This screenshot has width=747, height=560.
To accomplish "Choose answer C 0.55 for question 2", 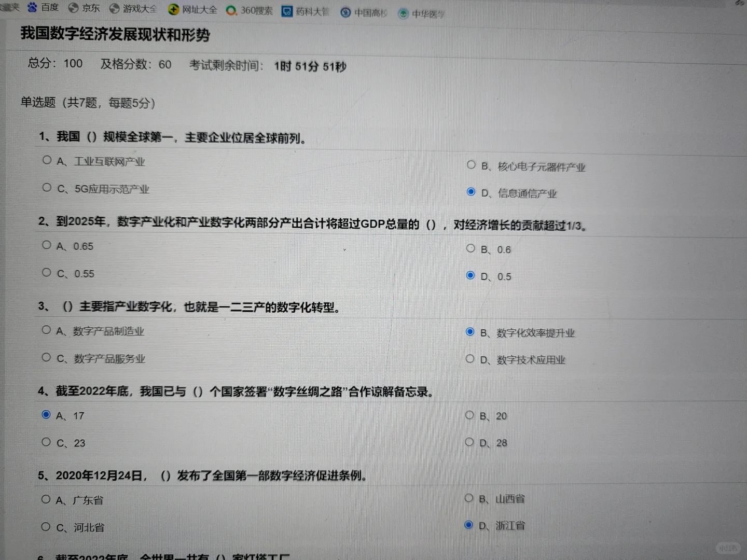I will pos(47,272).
